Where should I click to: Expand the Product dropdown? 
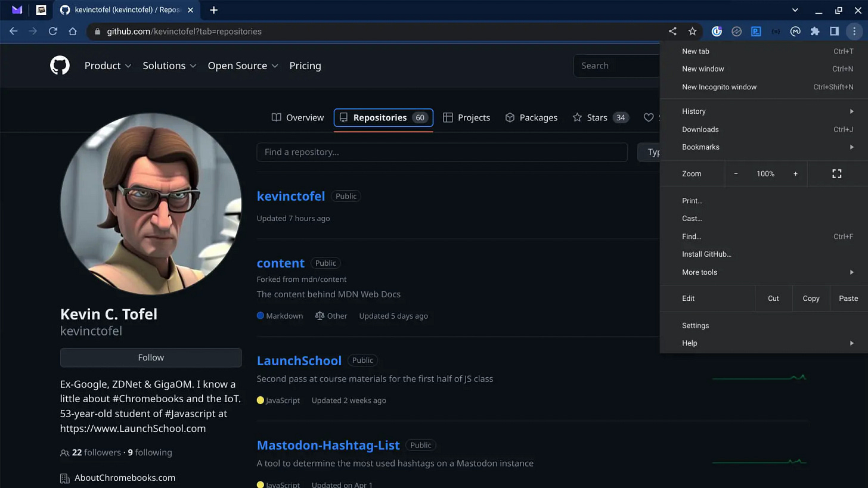pyautogui.click(x=108, y=66)
